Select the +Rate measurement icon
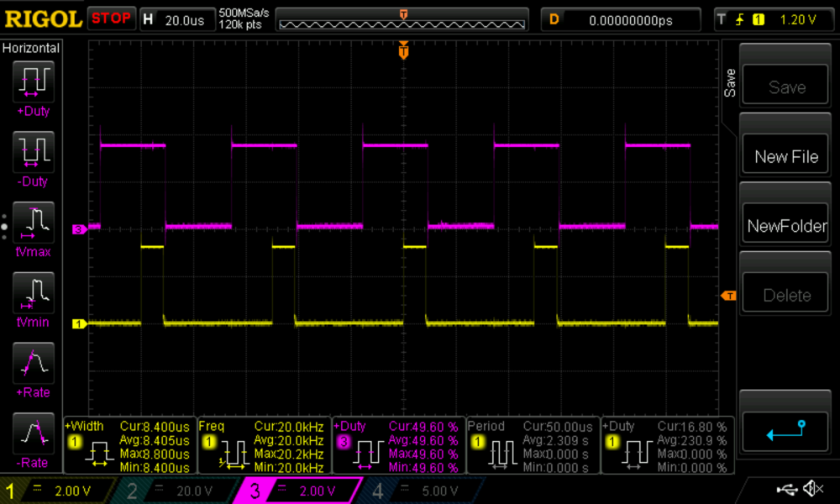The width and height of the screenshot is (840, 504). pos(32,363)
